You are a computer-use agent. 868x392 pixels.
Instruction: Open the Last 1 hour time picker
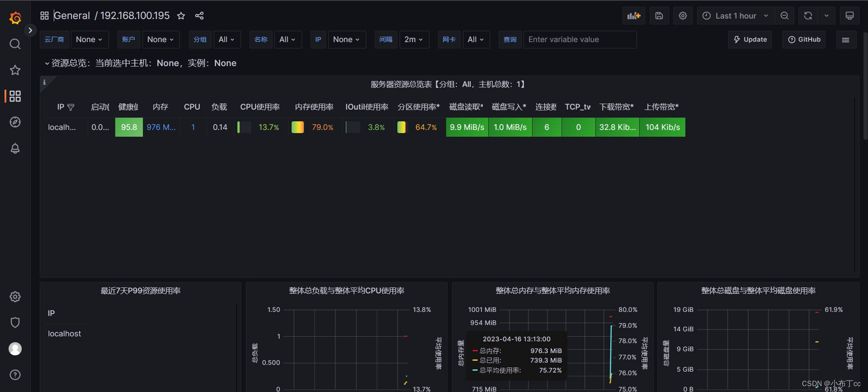736,16
